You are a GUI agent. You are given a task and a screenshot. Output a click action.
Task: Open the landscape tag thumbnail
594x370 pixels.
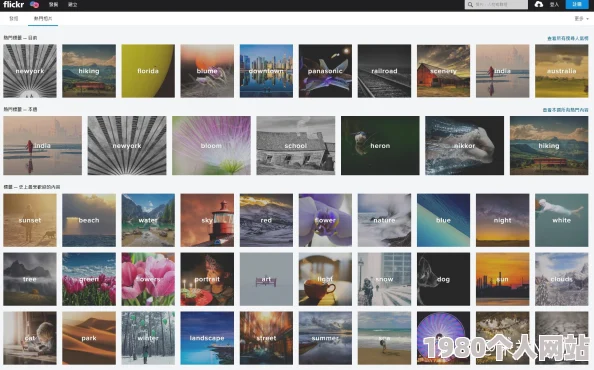(207, 338)
